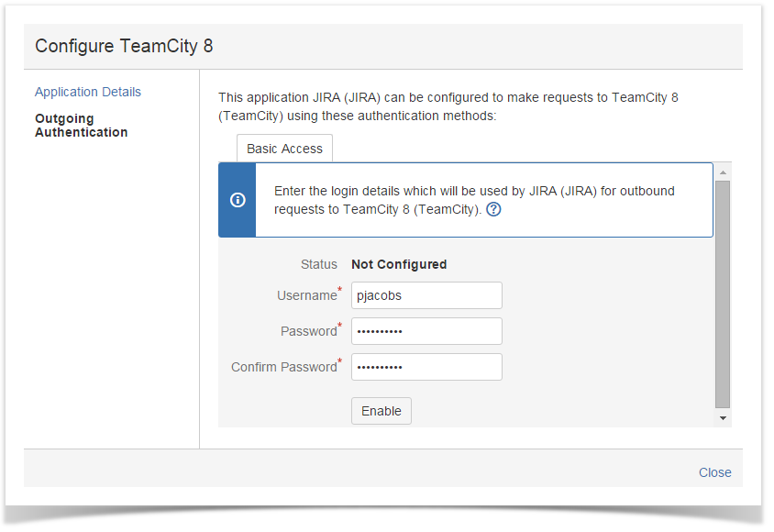Click the blue info icon
Viewport: 774px width, 532px height.
(238, 200)
